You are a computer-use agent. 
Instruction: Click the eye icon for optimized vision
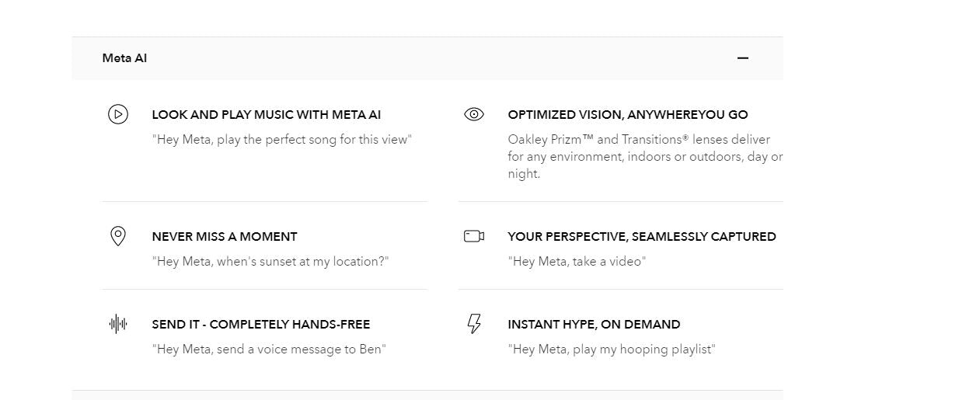point(473,115)
